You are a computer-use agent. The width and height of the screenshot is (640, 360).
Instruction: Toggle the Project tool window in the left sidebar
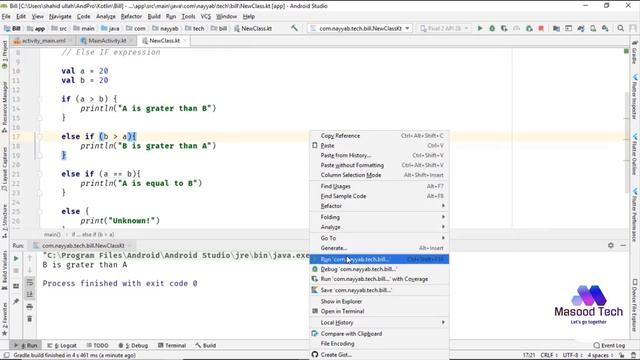click(4, 54)
